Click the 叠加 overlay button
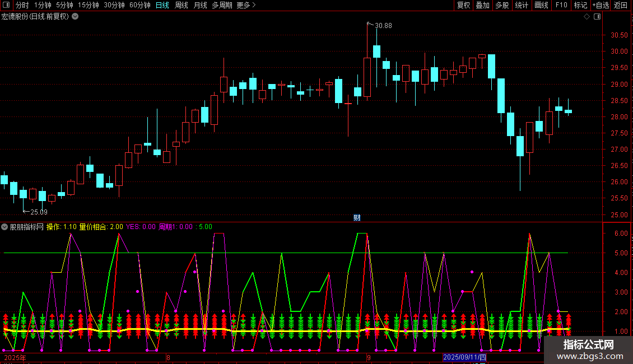This screenshot has height=364, width=633. pyautogui.click(x=483, y=5)
